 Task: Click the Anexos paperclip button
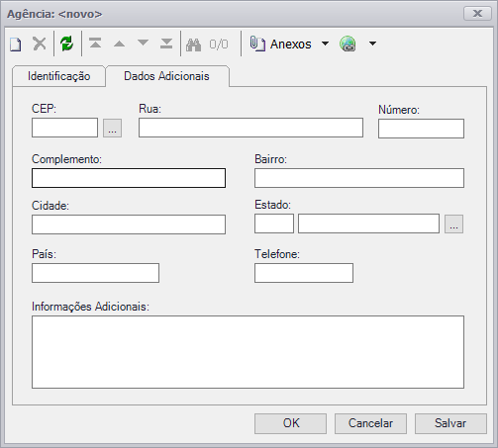pos(280,44)
